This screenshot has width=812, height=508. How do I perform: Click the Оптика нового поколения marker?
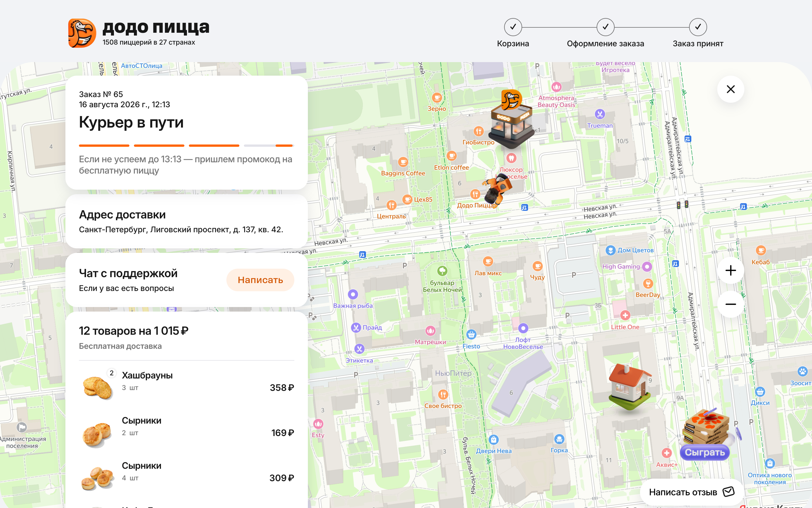click(770, 463)
